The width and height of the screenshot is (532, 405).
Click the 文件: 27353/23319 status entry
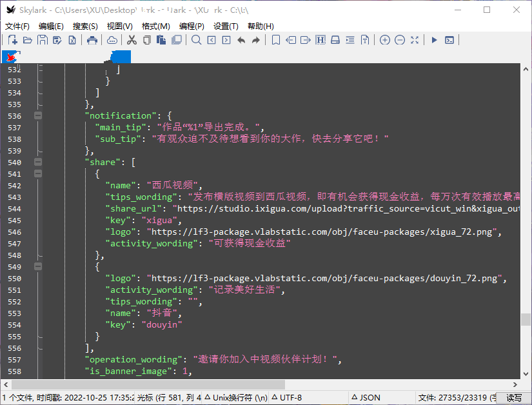(457, 397)
